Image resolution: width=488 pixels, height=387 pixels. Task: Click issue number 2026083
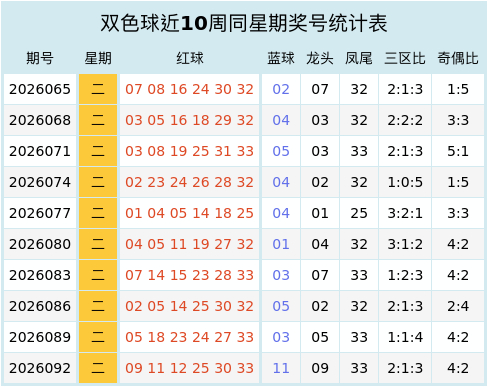pos(40,275)
